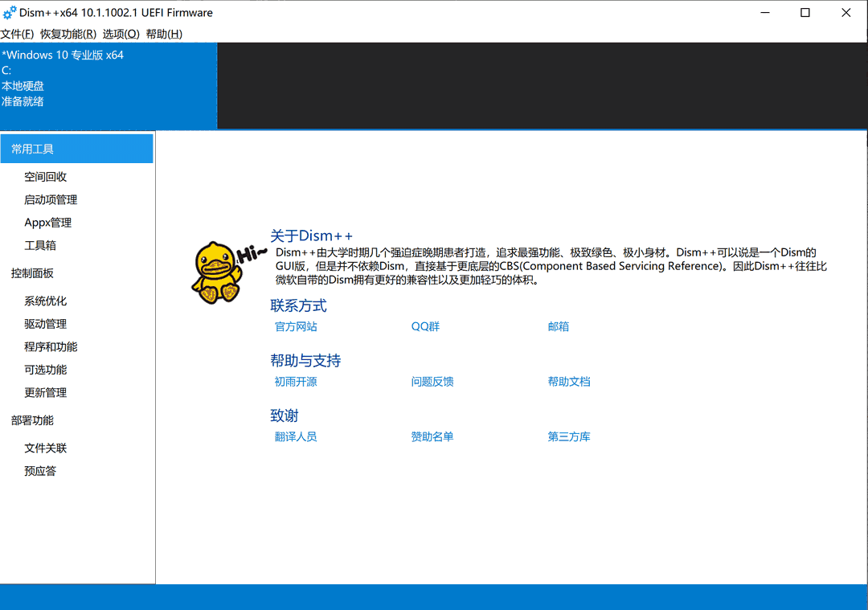The image size is (868, 610).
Task: Open 预应答 in the sidebar
Action: pyautogui.click(x=40, y=470)
